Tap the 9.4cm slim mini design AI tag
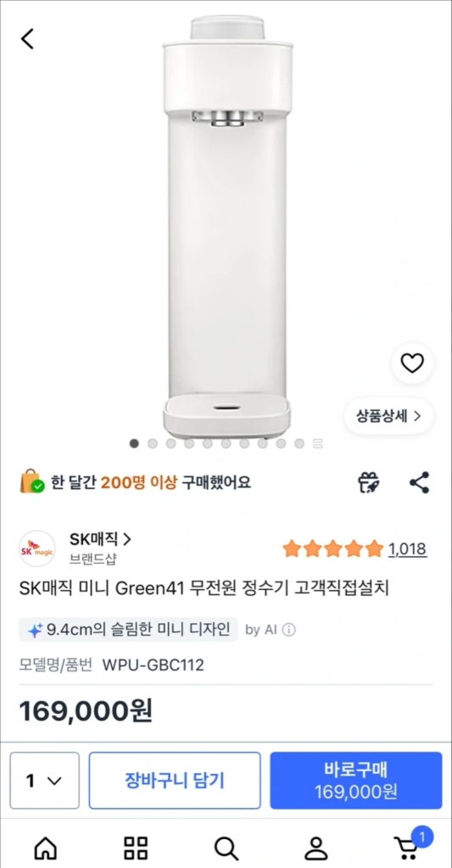452x868 pixels. point(129,630)
